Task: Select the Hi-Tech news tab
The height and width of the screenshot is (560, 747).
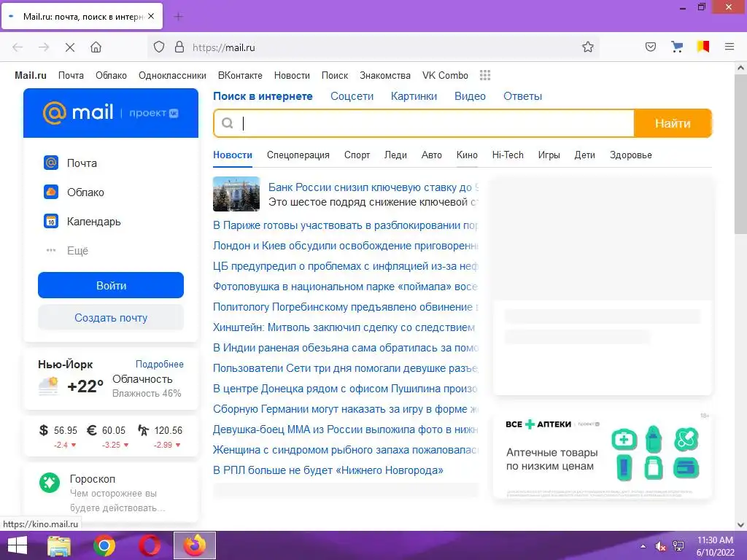Action: pyautogui.click(x=508, y=155)
